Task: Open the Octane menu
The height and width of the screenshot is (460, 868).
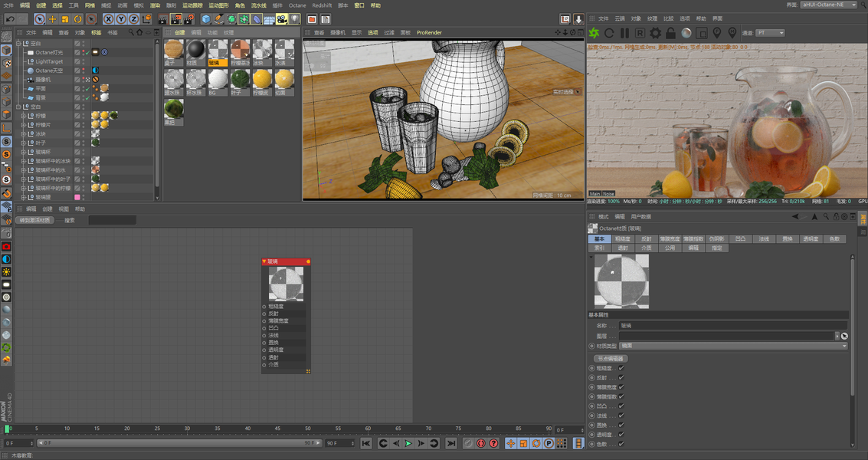Action: [297, 5]
